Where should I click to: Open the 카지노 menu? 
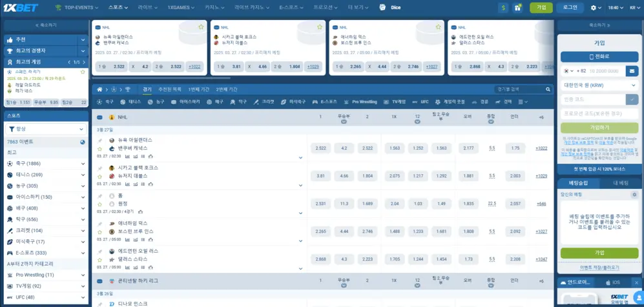214,7
